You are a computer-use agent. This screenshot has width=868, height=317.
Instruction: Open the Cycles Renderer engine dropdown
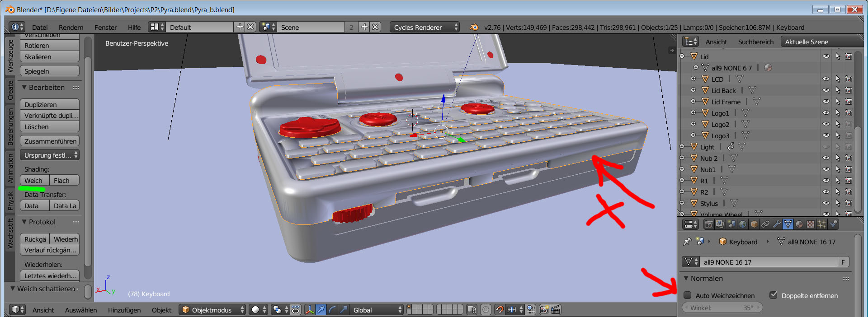coord(425,28)
